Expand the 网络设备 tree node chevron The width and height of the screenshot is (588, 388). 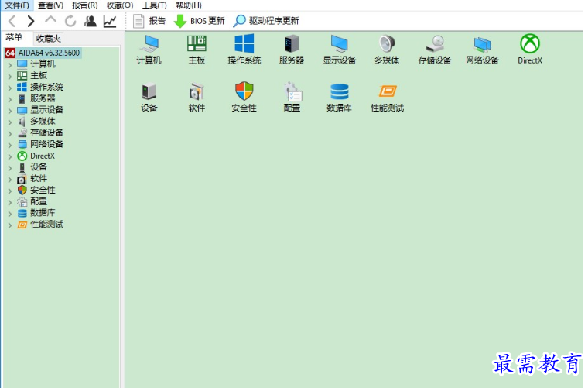point(10,145)
